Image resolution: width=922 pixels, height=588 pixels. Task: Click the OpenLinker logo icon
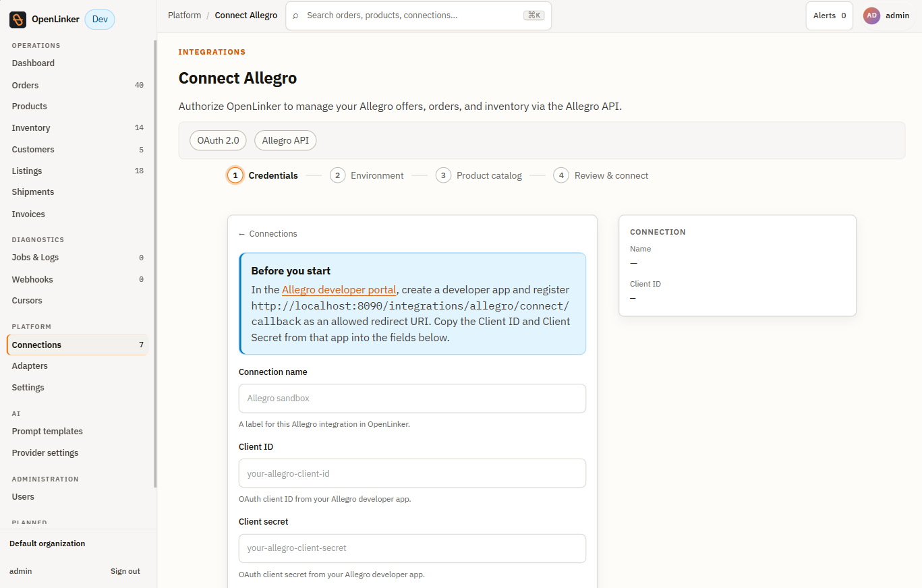[18, 20]
